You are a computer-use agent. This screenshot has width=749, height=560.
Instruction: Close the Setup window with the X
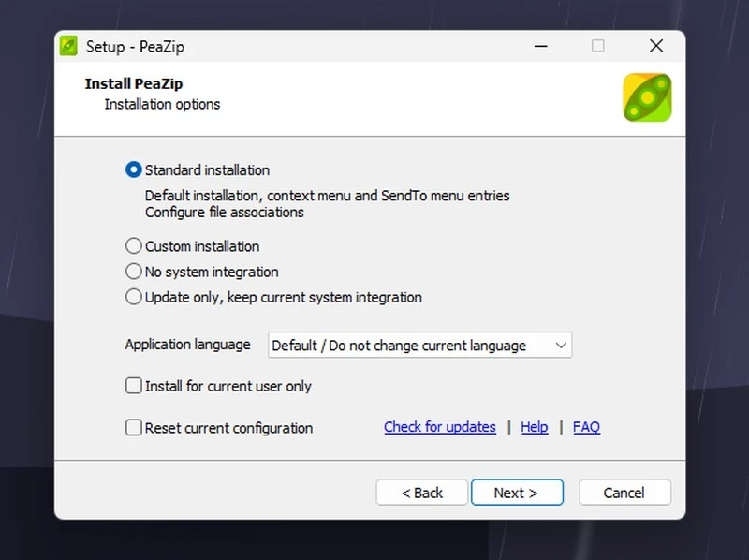click(655, 46)
